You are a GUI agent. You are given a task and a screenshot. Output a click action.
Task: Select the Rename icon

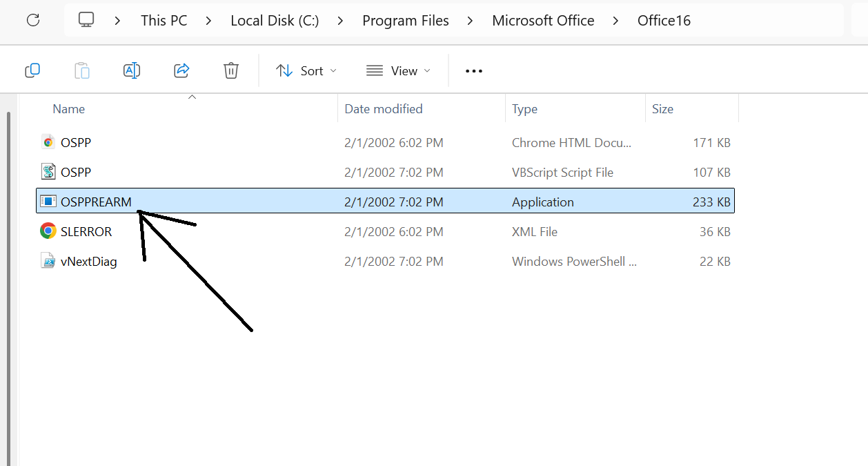[x=132, y=70]
